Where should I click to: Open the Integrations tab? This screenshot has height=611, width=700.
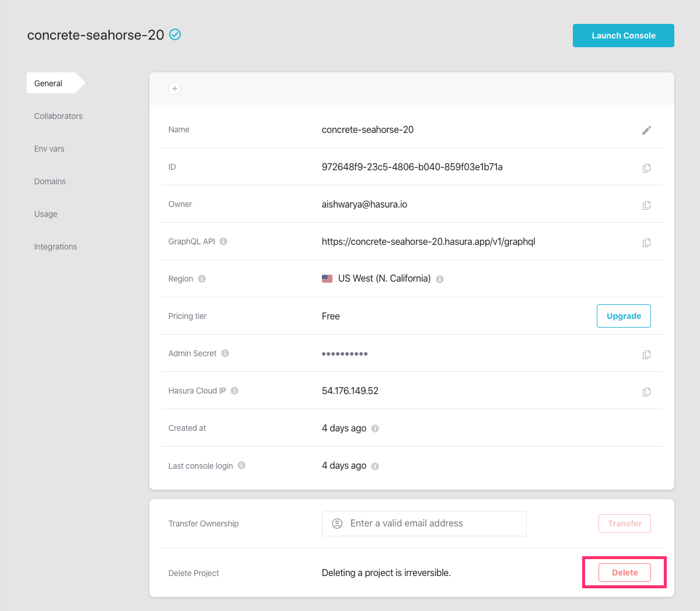pyautogui.click(x=55, y=247)
